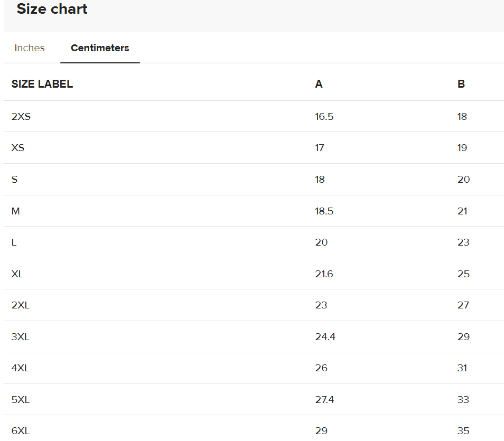Screen dimensions: 504x441
Task: Select the 2XS size row label
Action: coord(21,117)
